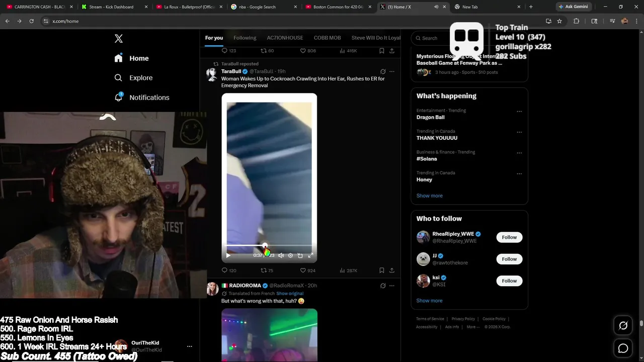Show more under Who to follow
The width and height of the screenshot is (644, 362).
(x=430, y=301)
